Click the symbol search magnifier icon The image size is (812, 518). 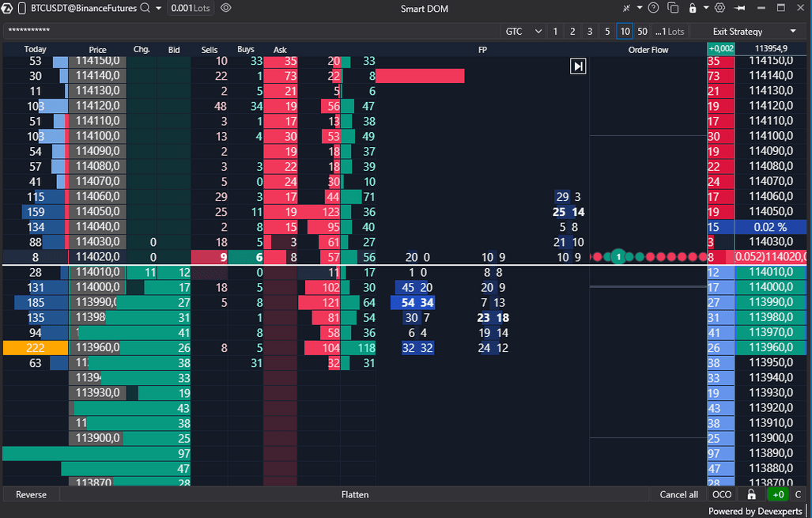(144, 8)
